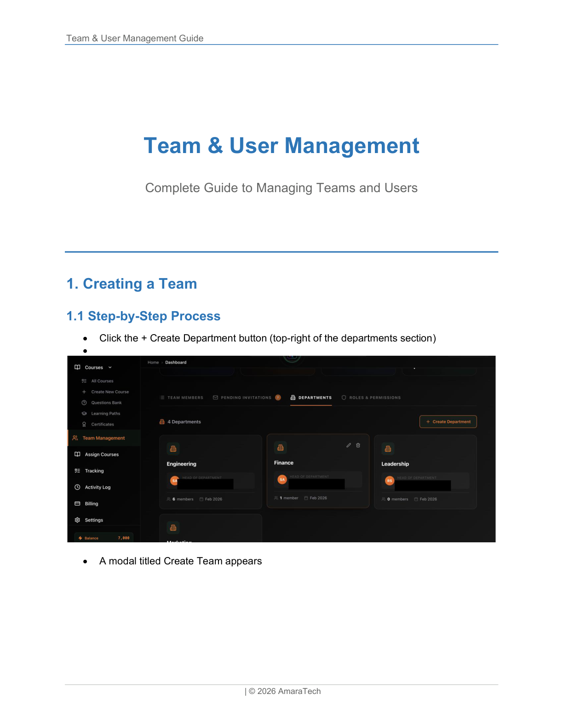Viewport: 563px width, 728px height.
Task: Open Questions Bank in sidebar
Action: (x=106, y=403)
